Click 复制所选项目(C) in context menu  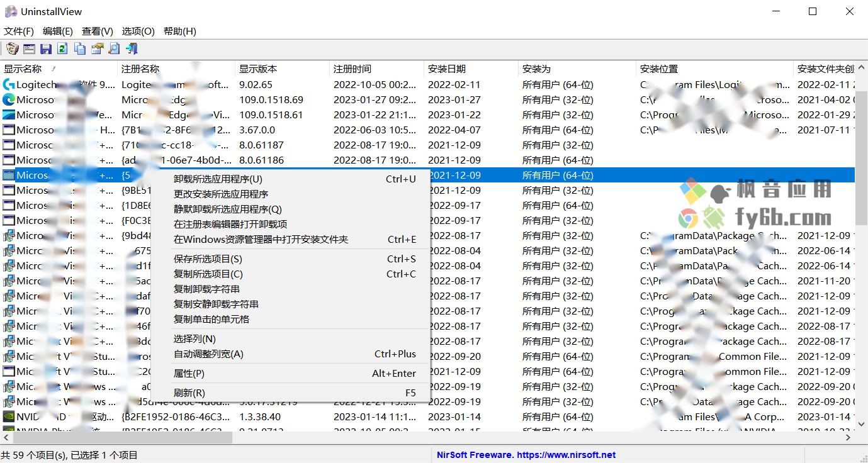coord(290,274)
